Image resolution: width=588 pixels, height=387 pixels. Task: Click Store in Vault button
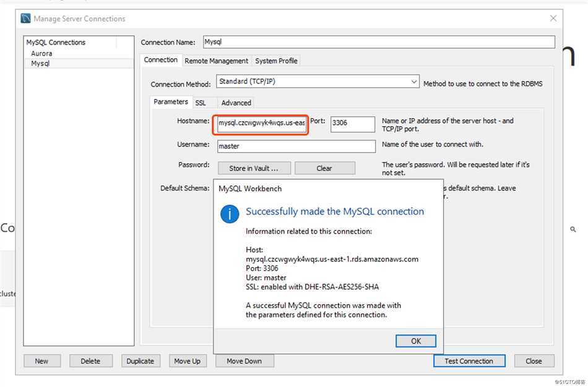point(254,168)
